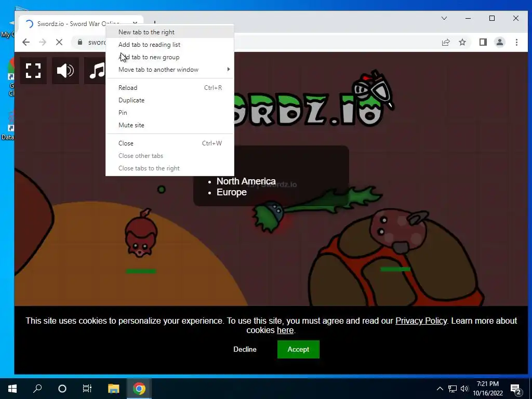The height and width of the screenshot is (399, 532).
Task: Choose Close in tab context menu
Action: [170, 143]
